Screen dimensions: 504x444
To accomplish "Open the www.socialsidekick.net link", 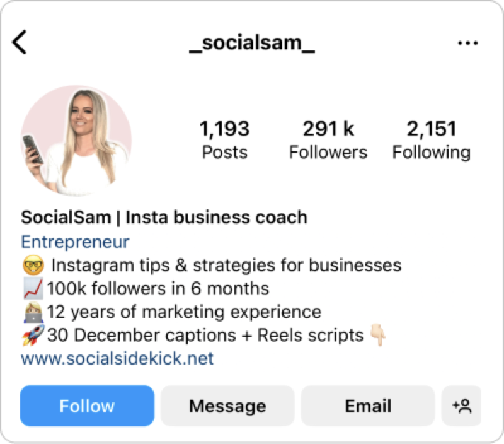I will 117,359.
